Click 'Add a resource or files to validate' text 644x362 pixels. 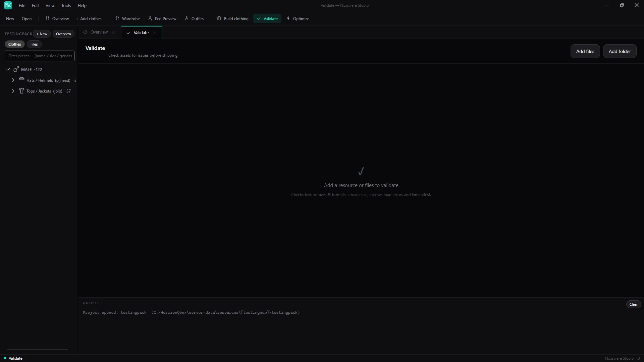tap(361, 185)
